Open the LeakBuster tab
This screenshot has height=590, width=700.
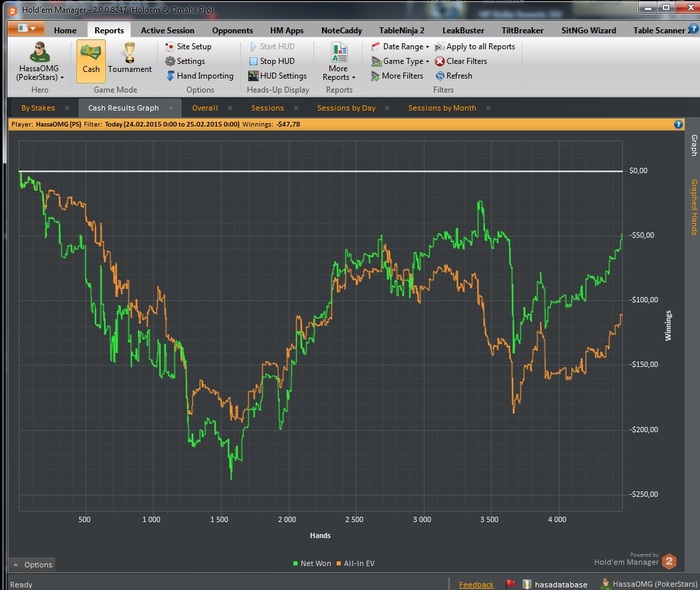(463, 30)
